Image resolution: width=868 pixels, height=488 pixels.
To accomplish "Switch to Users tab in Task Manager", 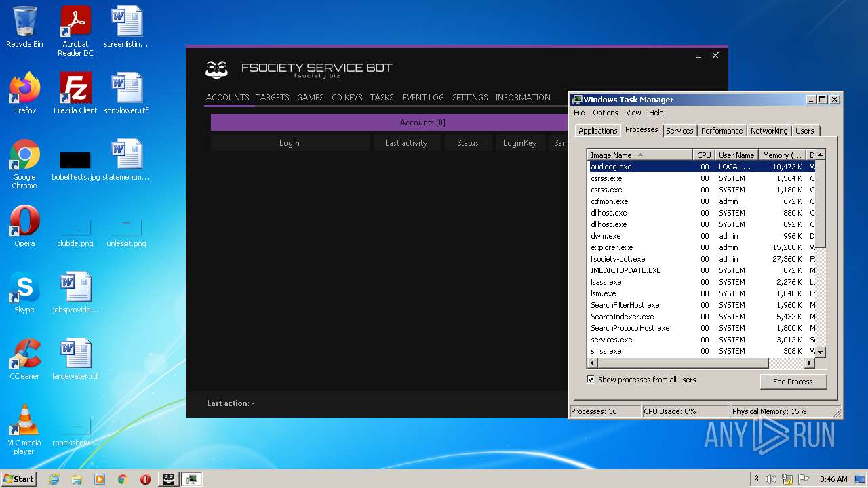I will pyautogui.click(x=805, y=131).
